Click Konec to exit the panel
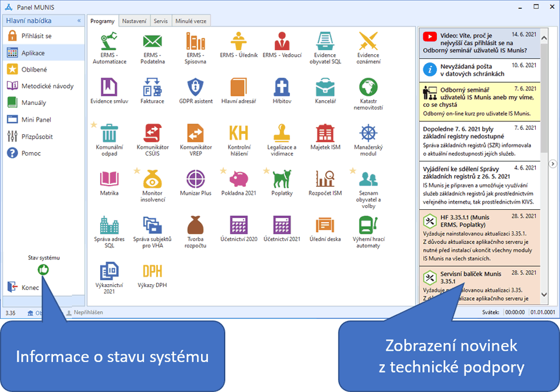This screenshot has height=392, width=560. coord(29,288)
